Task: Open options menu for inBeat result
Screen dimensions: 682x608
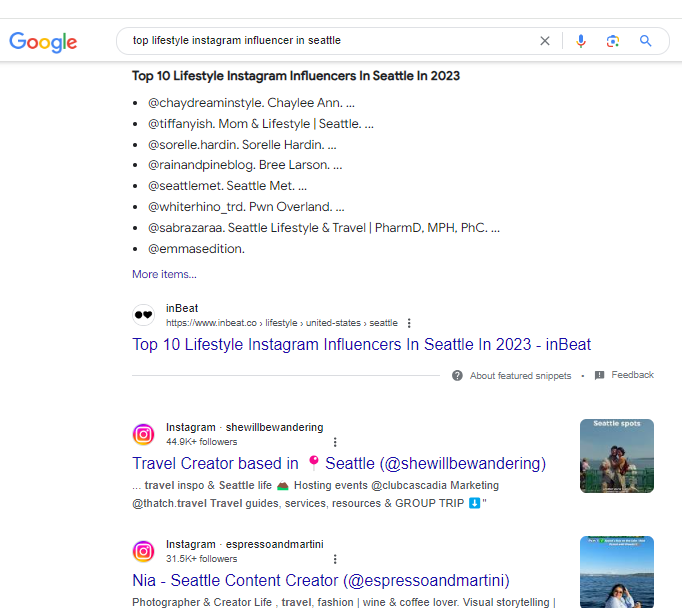Action: 409,323
